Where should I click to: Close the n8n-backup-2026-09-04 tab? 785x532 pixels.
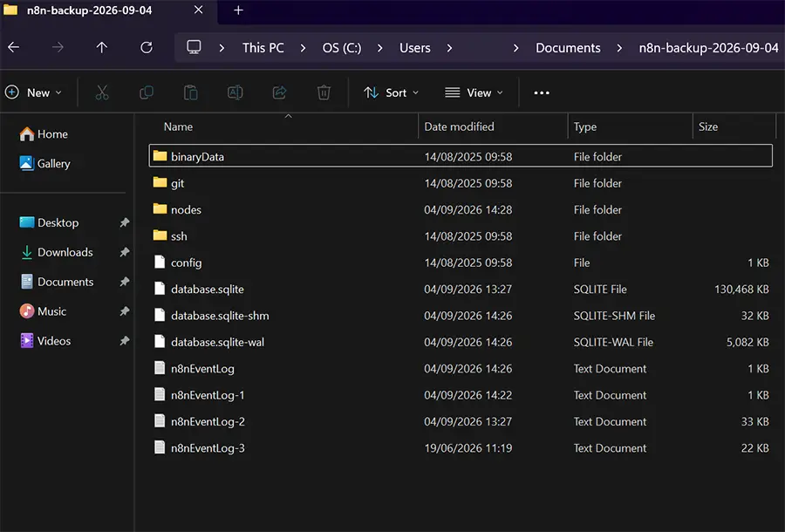point(198,10)
